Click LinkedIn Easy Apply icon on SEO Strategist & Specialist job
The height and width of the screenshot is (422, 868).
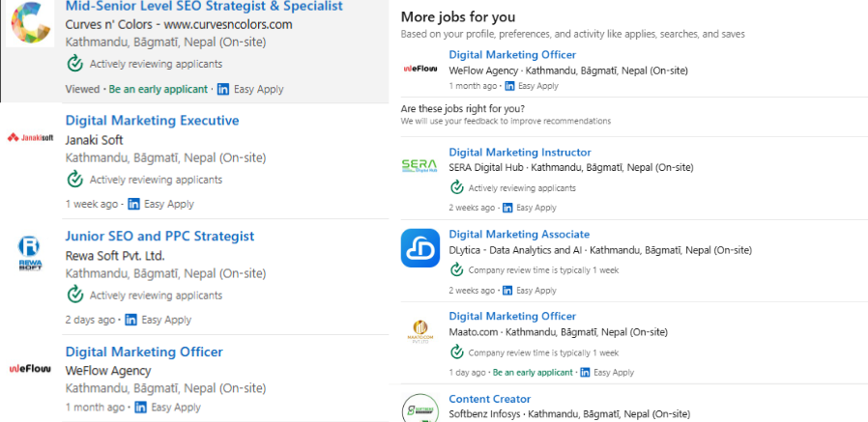223,89
